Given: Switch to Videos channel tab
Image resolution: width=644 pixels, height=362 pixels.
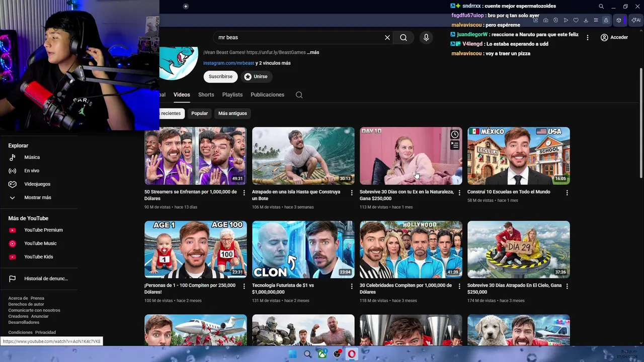Looking at the screenshot, I should [x=182, y=95].
